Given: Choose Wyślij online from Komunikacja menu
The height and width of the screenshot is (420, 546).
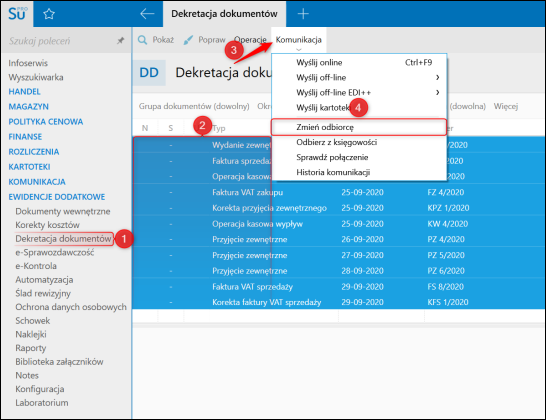Looking at the screenshot, I should (359, 62).
